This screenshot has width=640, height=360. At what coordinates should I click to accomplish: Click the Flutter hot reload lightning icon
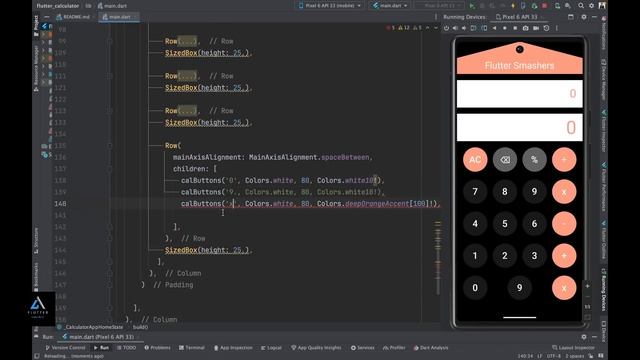(513, 6)
